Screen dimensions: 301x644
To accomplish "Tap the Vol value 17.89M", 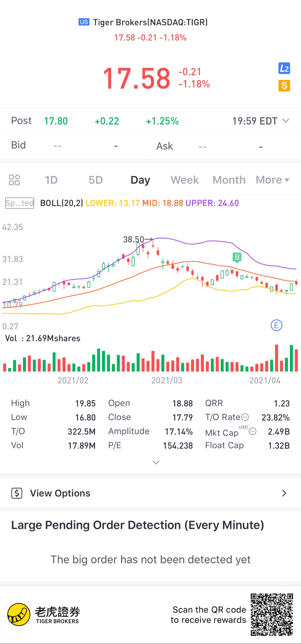I will coord(82,446).
